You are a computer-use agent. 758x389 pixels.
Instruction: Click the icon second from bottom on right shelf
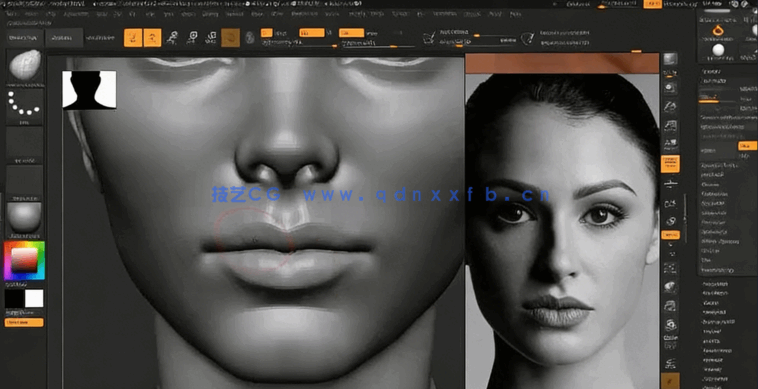tap(670, 362)
